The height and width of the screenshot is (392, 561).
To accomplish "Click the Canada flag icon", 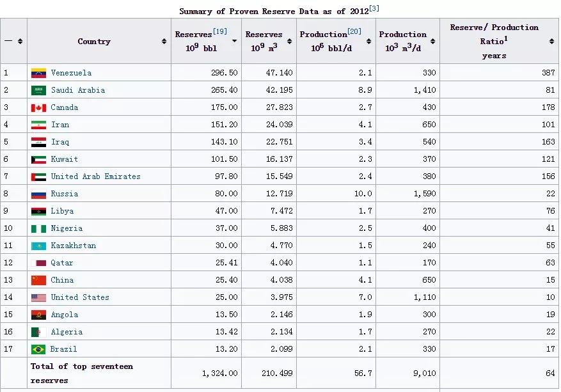I will [38, 107].
